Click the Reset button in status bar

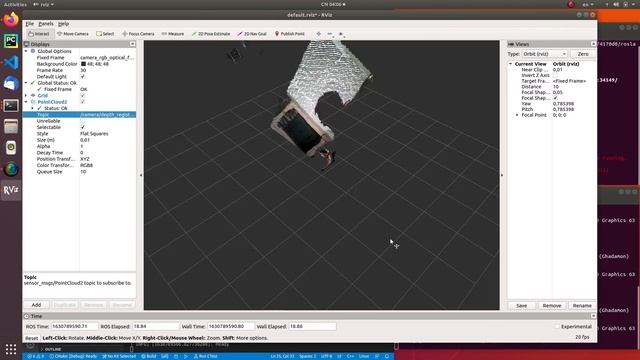click(31, 338)
